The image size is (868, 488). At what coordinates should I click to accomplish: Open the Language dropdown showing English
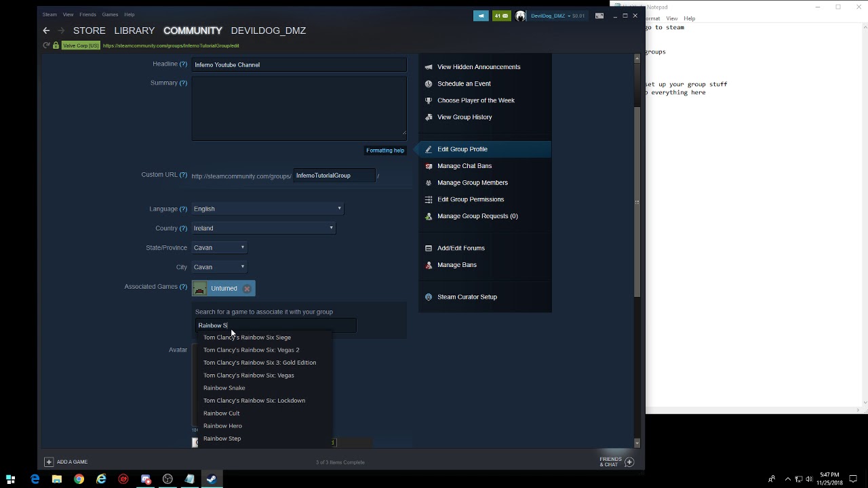[x=268, y=209]
